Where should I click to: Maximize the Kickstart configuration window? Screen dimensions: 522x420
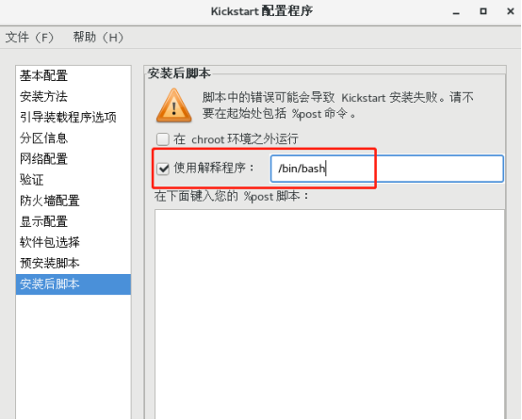(483, 11)
